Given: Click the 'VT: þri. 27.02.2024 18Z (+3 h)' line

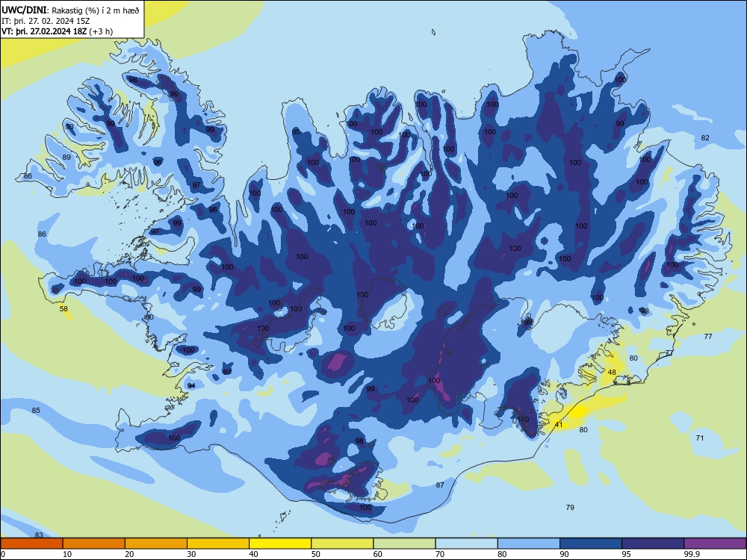Looking at the screenshot, I should tap(58, 31).
